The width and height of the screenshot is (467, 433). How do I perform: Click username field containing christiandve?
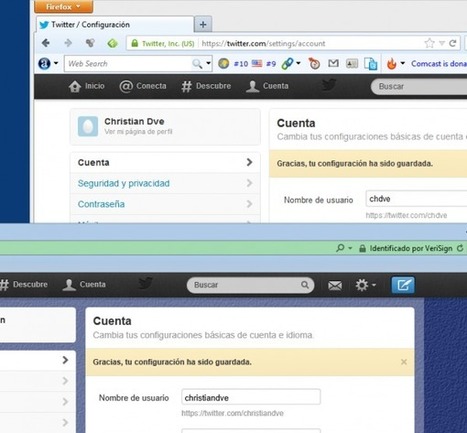coord(251,397)
